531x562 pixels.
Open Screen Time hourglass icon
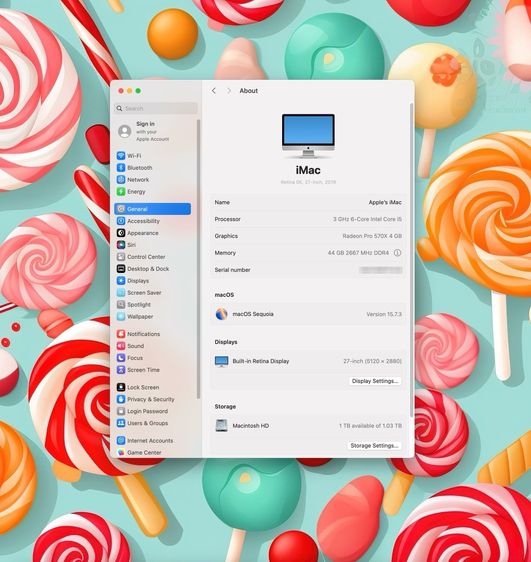click(x=121, y=370)
